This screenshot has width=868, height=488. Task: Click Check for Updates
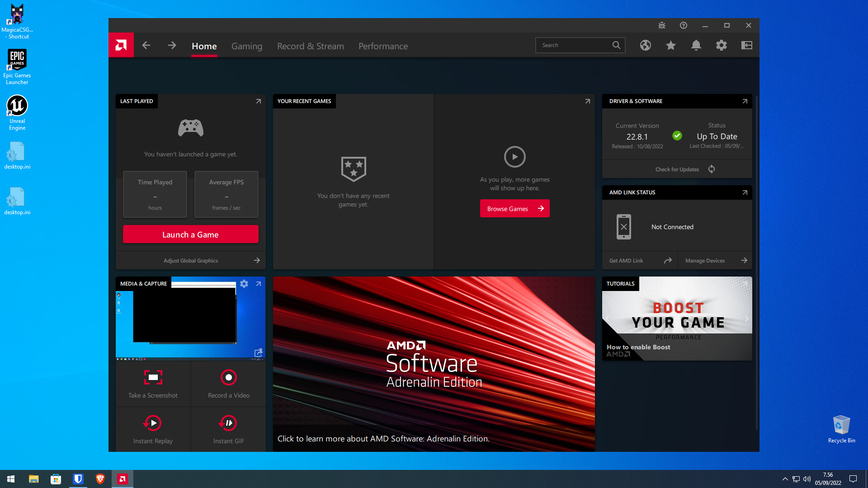click(x=684, y=169)
